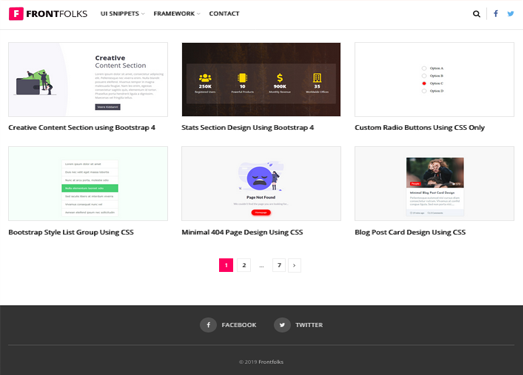Open the Facebook icon in the header
Viewport: 523px width, 375px height.
tap(496, 14)
